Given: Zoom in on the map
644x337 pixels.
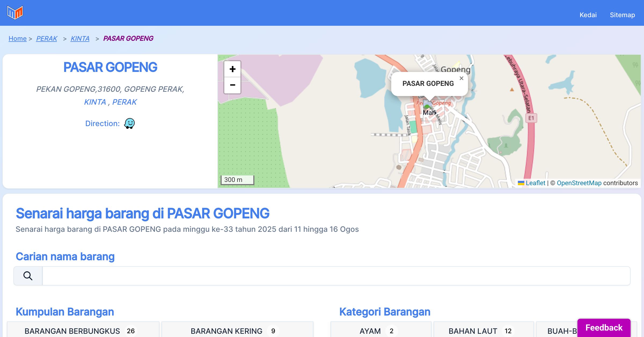Looking at the screenshot, I should (232, 69).
